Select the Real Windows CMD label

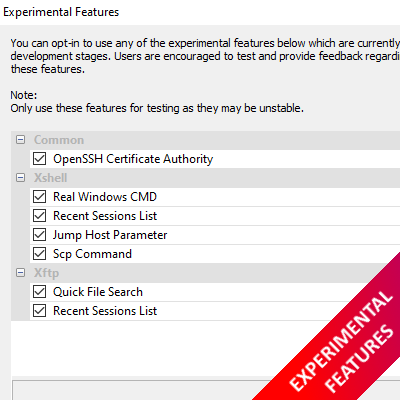pyautogui.click(x=105, y=197)
